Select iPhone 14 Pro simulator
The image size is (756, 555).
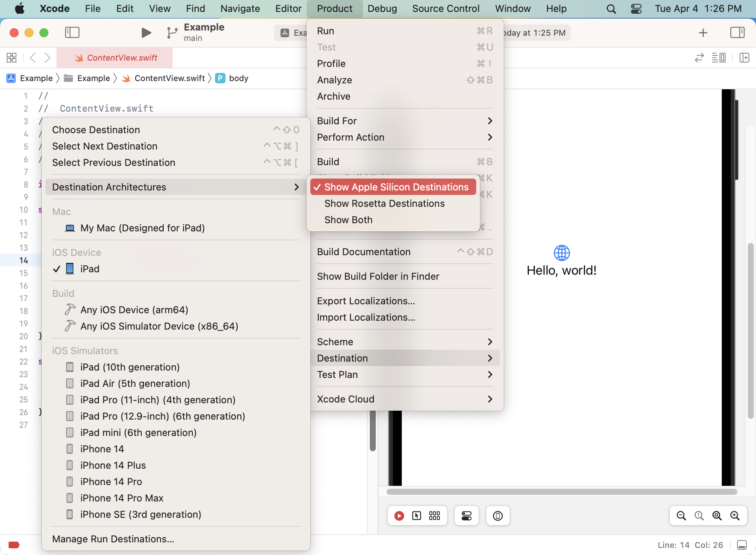(111, 482)
